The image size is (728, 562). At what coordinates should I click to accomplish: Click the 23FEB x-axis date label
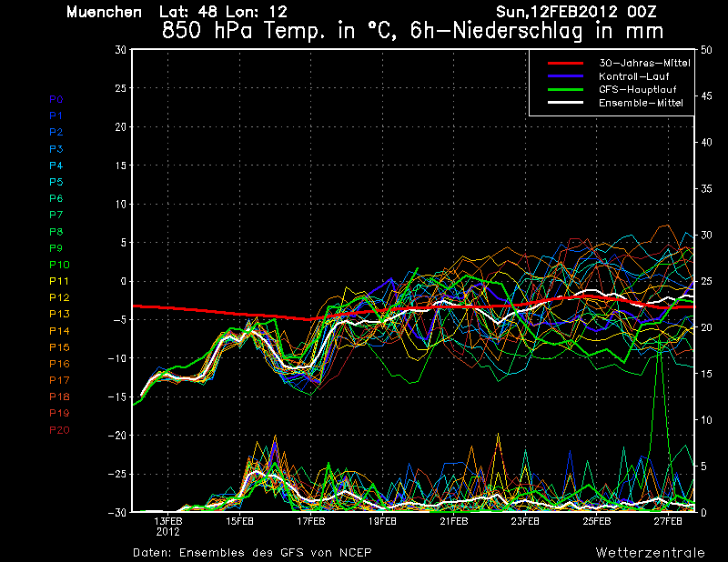point(525,521)
